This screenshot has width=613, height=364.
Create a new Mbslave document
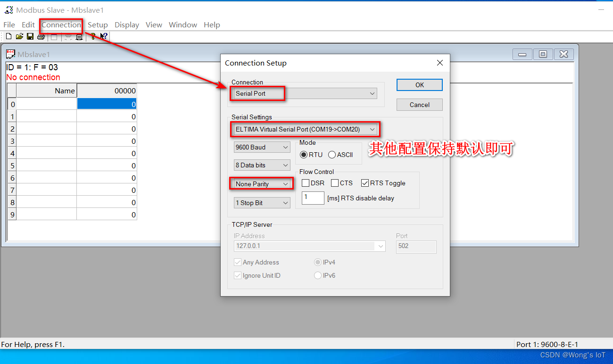pos(8,36)
